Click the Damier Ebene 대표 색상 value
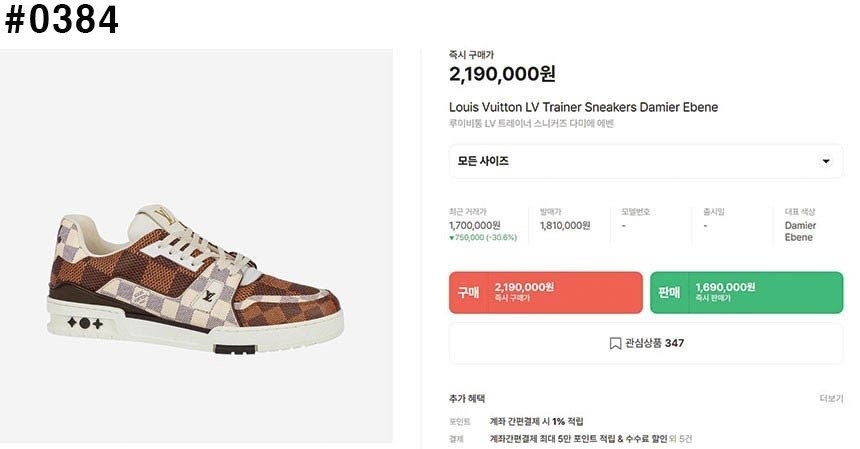The image size is (860, 449). click(x=800, y=231)
